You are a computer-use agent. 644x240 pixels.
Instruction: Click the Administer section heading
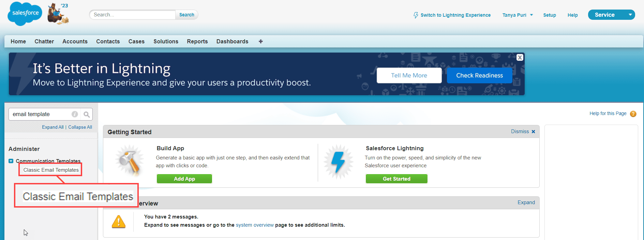24,149
